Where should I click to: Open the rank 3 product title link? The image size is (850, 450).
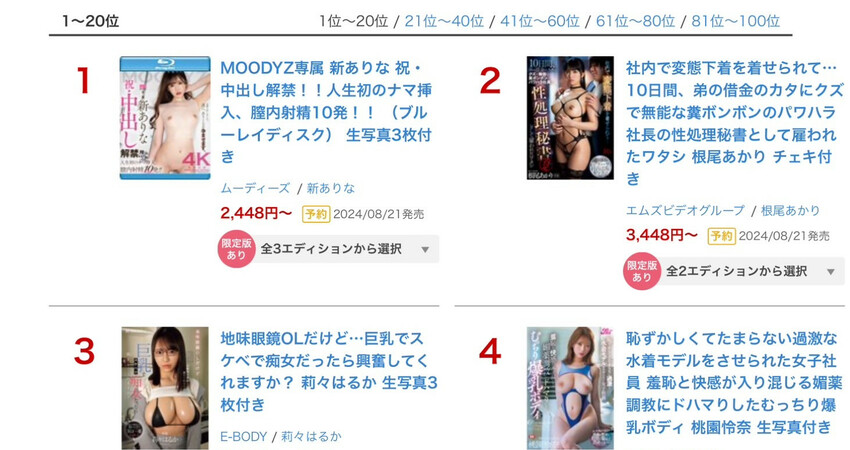(329, 372)
